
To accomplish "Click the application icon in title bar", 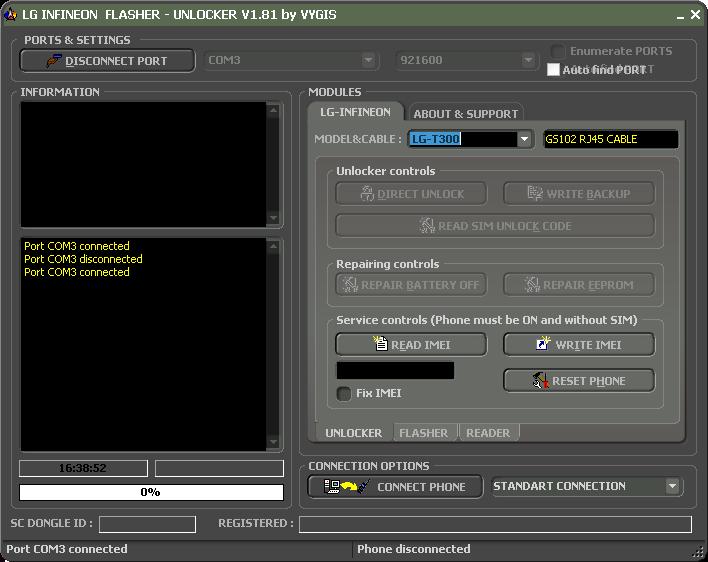I will click(x=10, y=14).
